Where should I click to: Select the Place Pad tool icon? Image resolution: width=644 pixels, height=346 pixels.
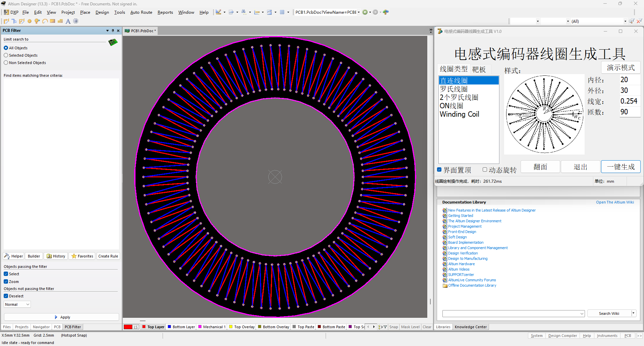(30, 21)
